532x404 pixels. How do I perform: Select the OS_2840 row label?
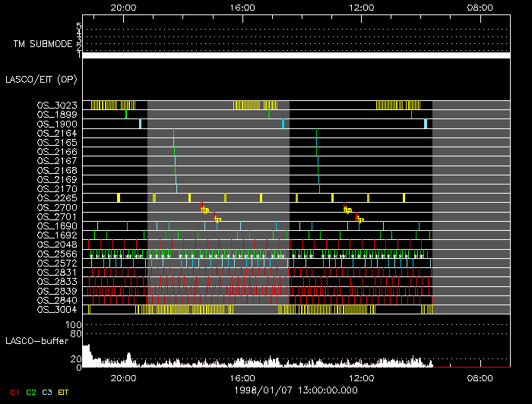[57, 300]
